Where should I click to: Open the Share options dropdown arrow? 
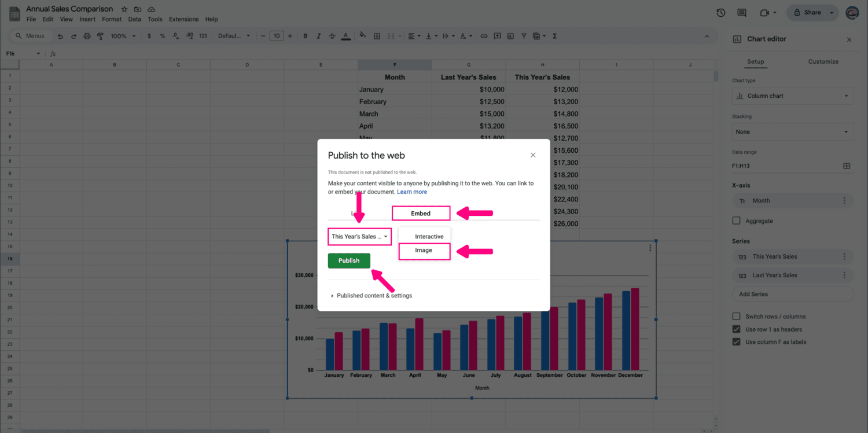coord(832,12)
